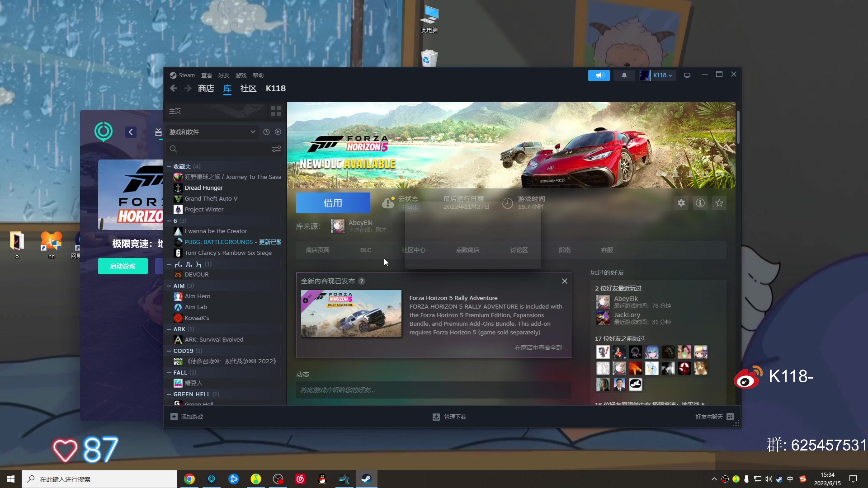Add game to favorites star icon
The height and width of the screenshot is (488, 868).
coord(719,203)
